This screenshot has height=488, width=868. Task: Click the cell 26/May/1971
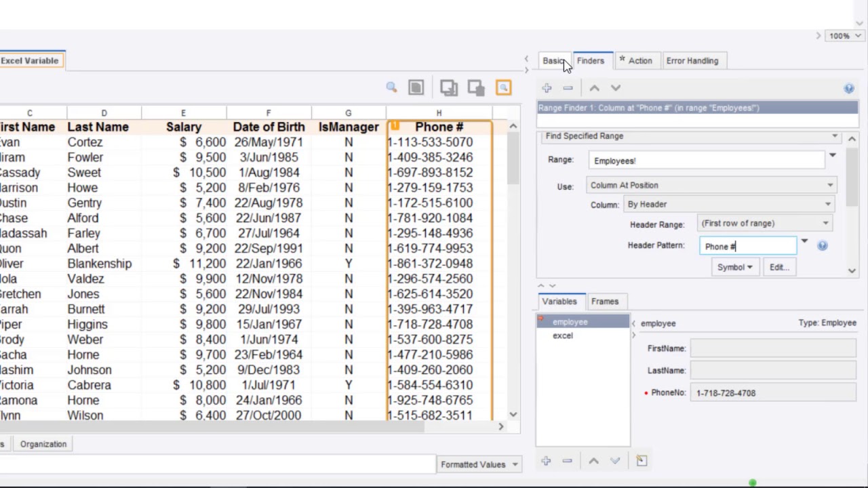pyautogui.click(x=269, y=142)
